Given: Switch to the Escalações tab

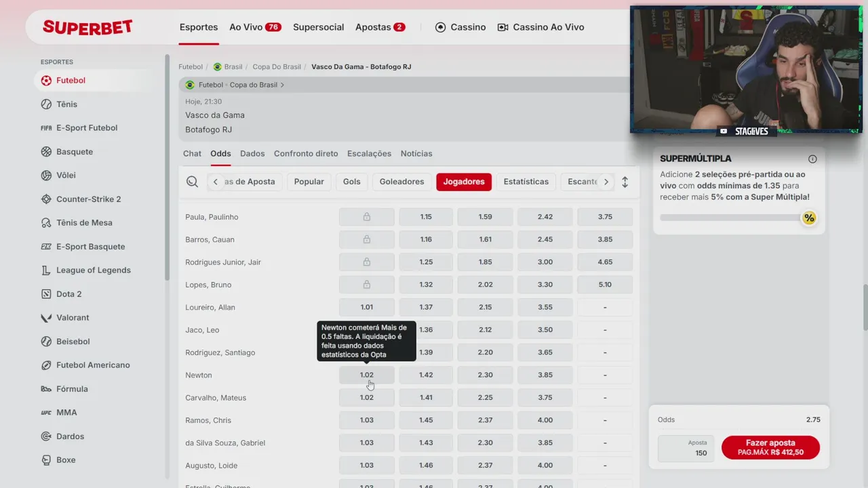Looking at the screenshot, I should point(370,154).
